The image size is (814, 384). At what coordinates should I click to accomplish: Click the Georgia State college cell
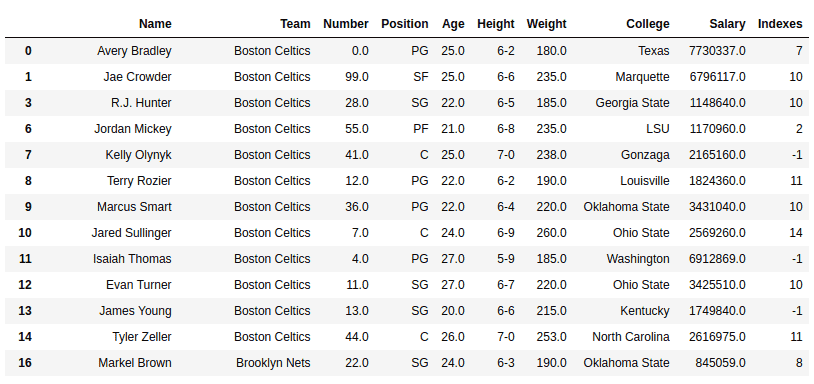click(632, 103)
